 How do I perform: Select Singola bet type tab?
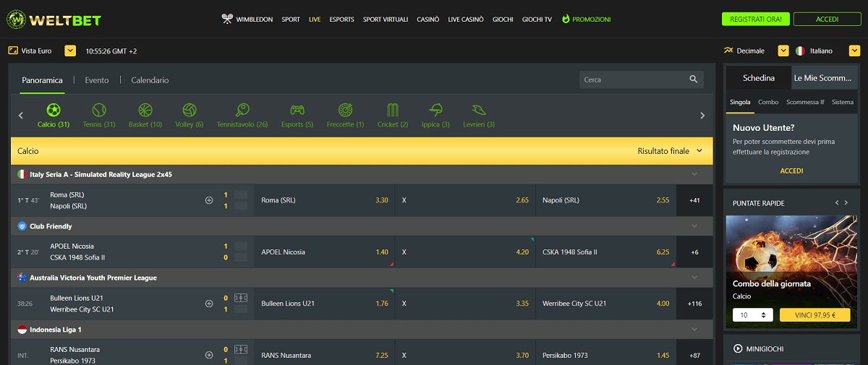point(740,103)
